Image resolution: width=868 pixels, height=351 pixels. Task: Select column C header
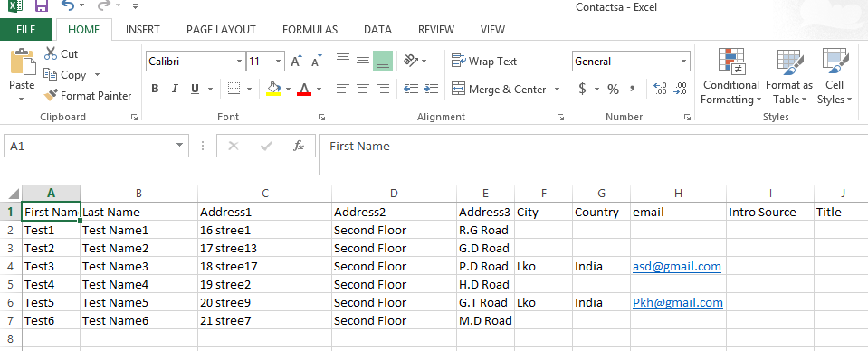click(264, 194)
